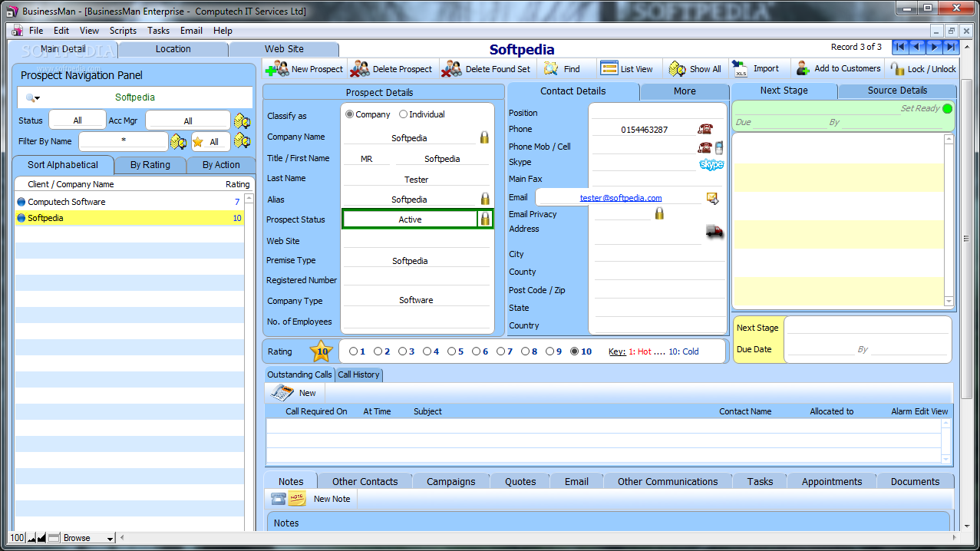This screenshot has height=551, width=980.
Task: Open the Source Details tab
Action: tap(897, 91)
